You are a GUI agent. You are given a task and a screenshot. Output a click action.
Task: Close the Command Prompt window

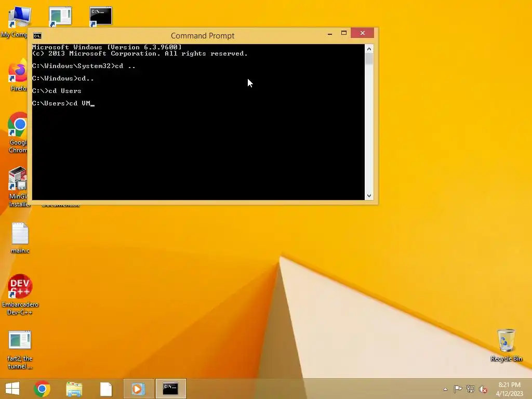[362, 33]
